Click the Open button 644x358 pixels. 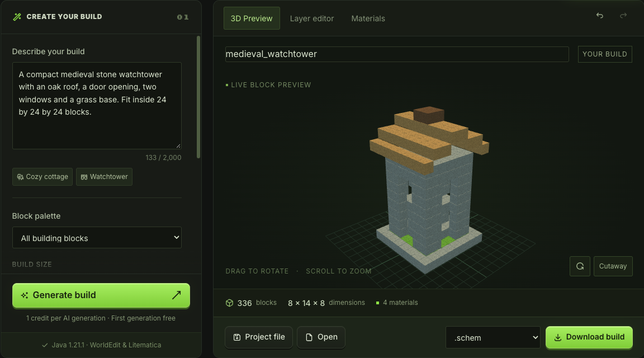(x=321, y=337)
